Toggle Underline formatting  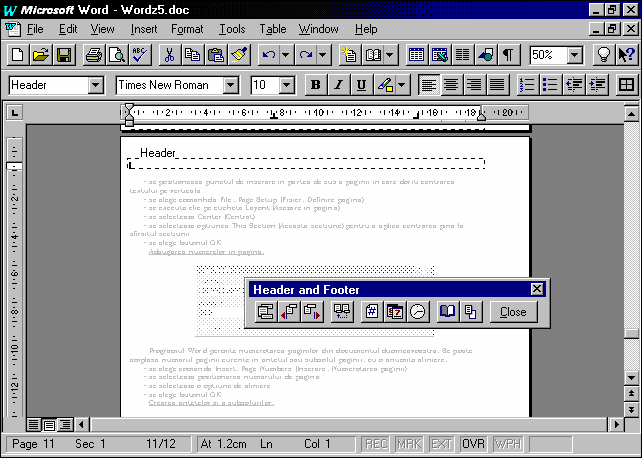click(x=362, y=85)
